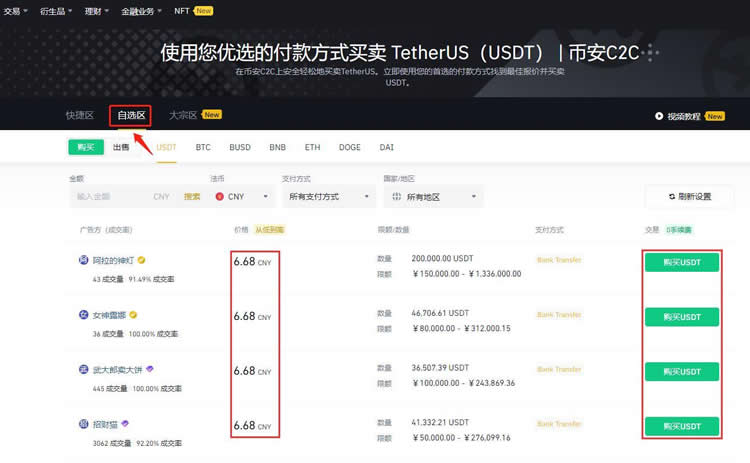
Task: Click the verified badge beside 阿拉的神灯
Action: tap(142, 260)
